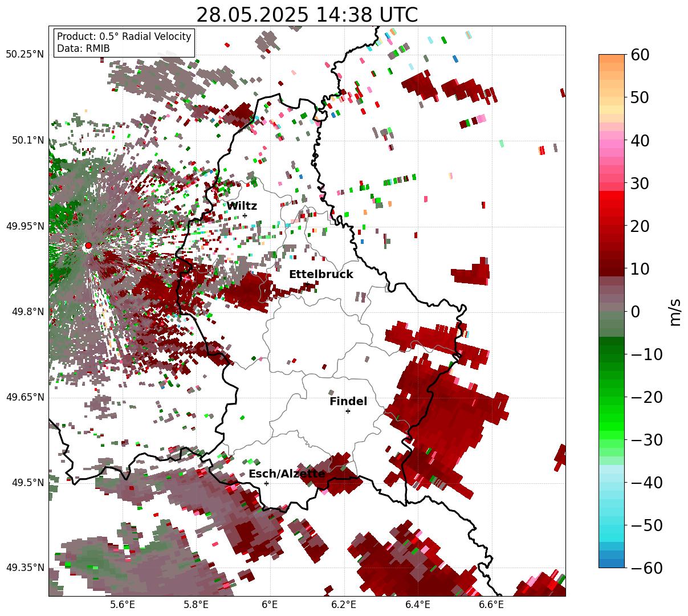The image size is (688, 616).
Task: Click the 6.4°E longitude tick label
Action: (418, 604)
